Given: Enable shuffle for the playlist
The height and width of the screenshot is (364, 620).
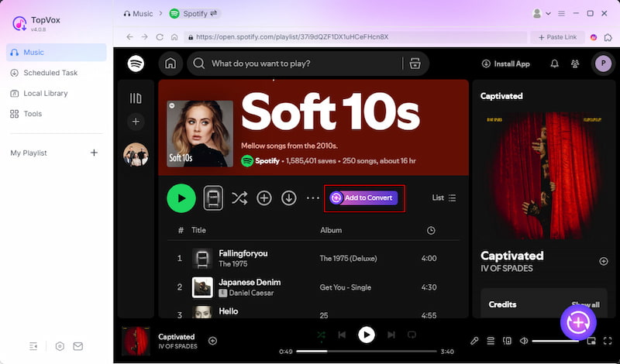Looking at the screenshot, I should click(239, 197).
